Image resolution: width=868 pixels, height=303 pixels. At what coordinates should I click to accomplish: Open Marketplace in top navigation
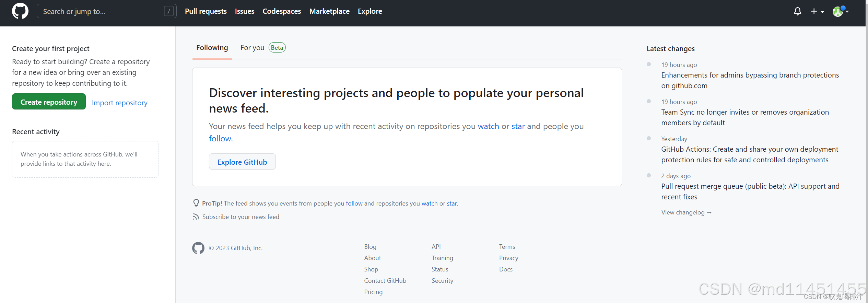click(329, 11)
